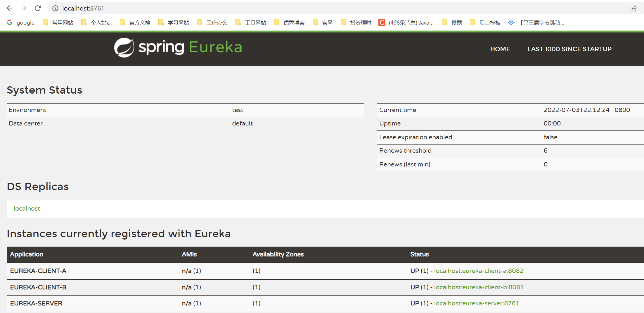This screenshot has width=644, height=313.
Task: Click the Spring Eureka logo
Action: tap(178, 47)
